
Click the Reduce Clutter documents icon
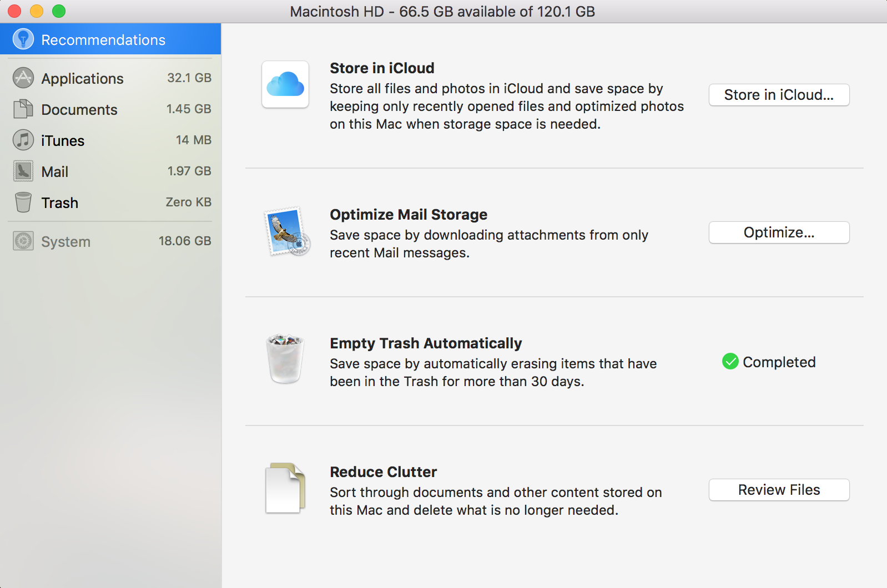pos(285,488)
